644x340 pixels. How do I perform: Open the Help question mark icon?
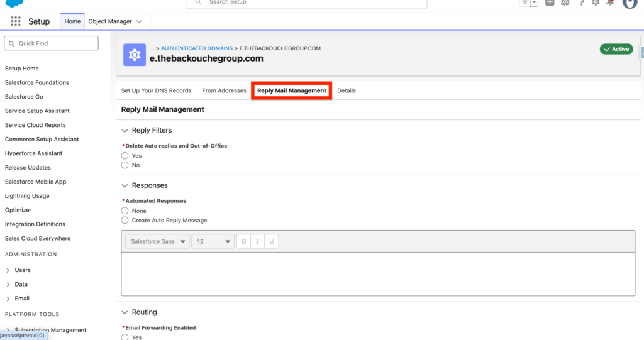click(x=582, y=3)
